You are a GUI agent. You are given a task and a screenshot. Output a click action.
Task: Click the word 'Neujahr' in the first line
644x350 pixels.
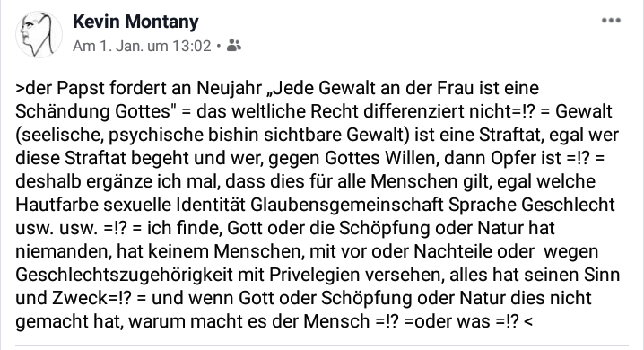(x=230, y=88)
